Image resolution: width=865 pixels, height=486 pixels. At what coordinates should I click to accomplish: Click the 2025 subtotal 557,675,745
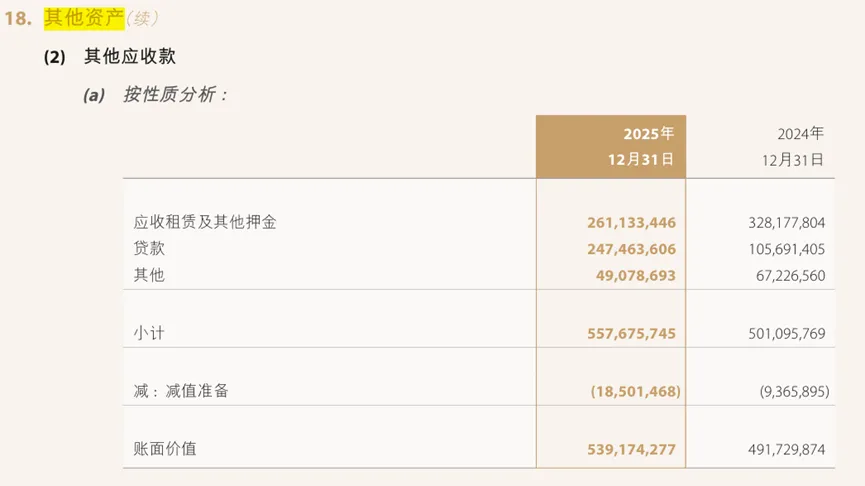[x=631, y=333]
